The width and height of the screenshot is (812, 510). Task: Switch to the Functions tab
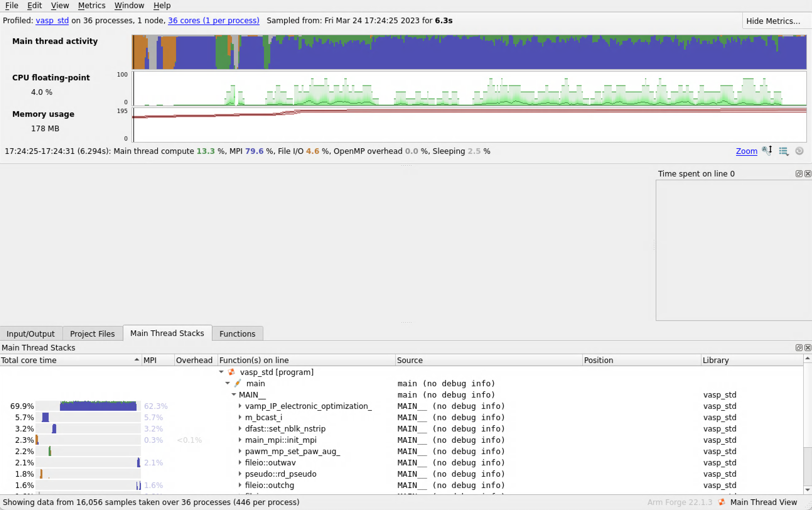tap(237, 334)
